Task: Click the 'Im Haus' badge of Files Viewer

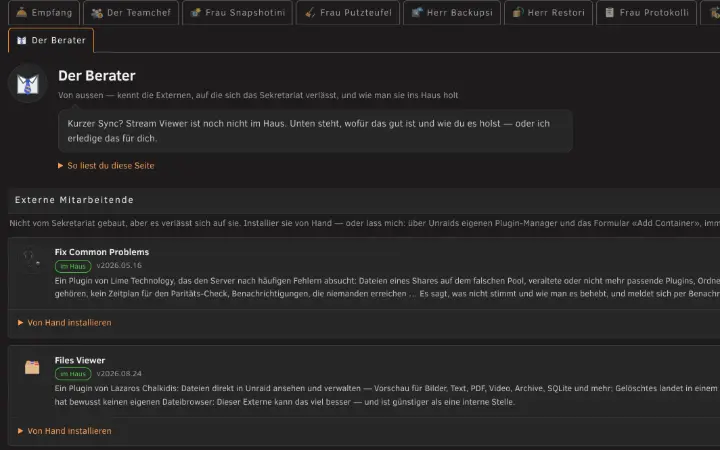Action: click(73, 374)
